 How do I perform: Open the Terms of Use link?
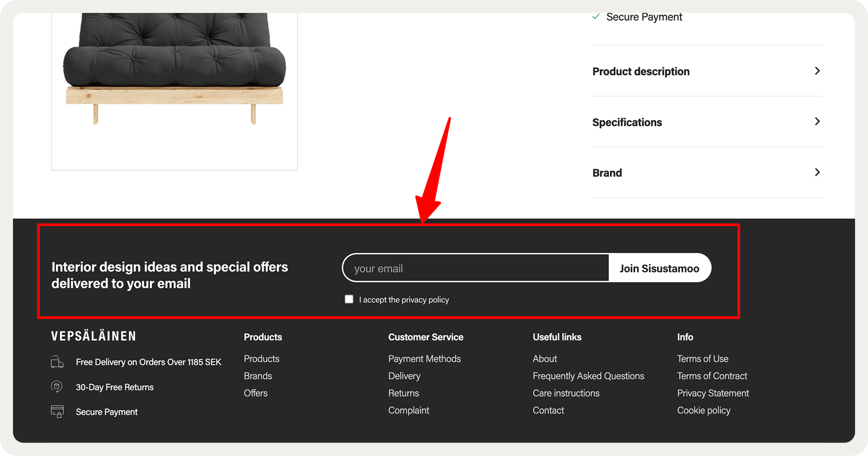click(703, 359)
